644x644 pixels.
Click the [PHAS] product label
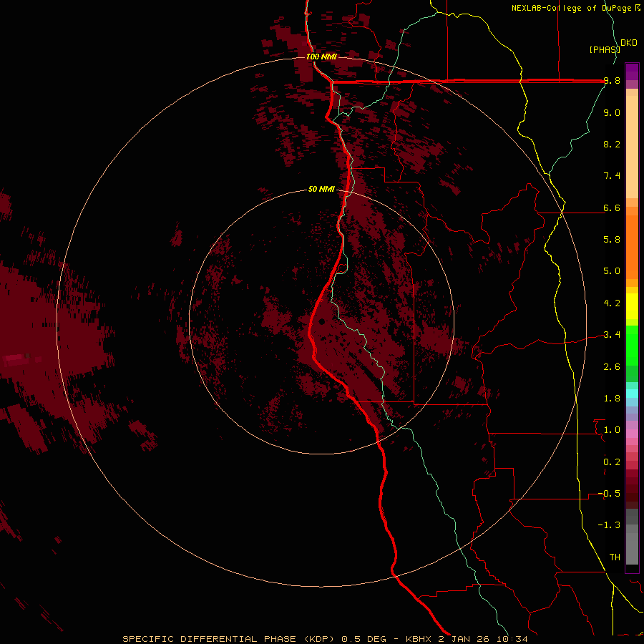(605, 49)
